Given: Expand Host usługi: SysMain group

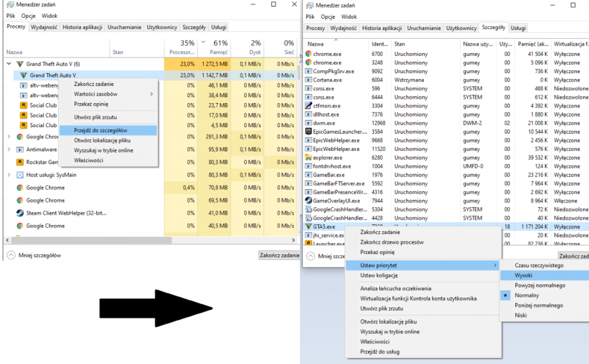Looking at the screenshot, I should pos(9,175).
